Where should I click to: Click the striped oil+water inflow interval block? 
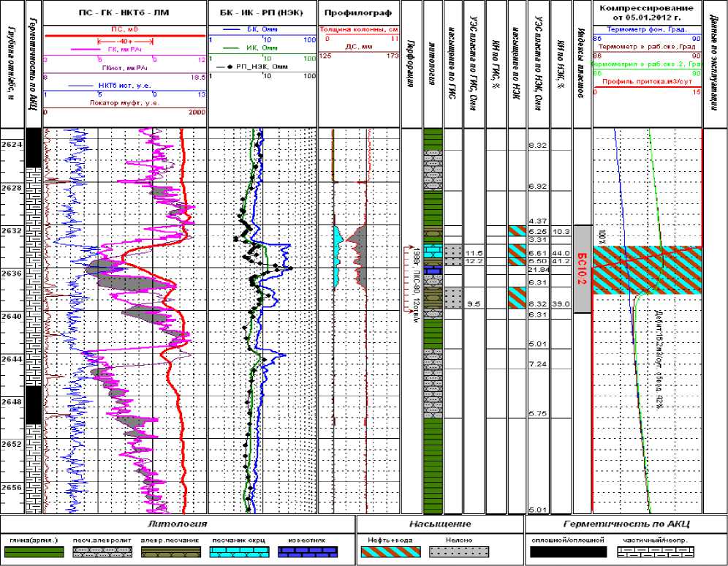[x=647, y=271]
